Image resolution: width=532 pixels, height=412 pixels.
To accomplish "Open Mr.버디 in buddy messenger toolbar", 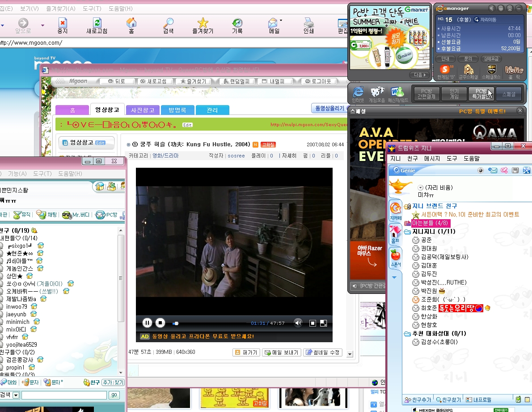I will click(x=76, y=215).
